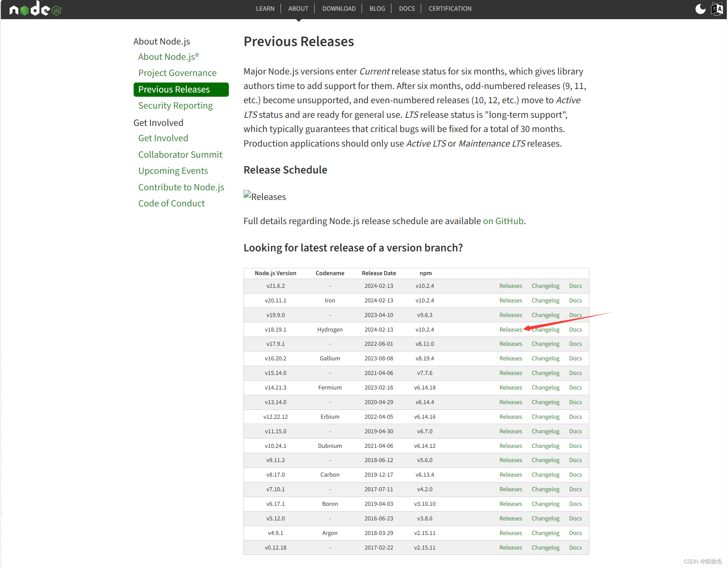The image size is (728, 568).
Task: Open Releases link for v12.22.12 Erbium
Action: coord(510,417)
